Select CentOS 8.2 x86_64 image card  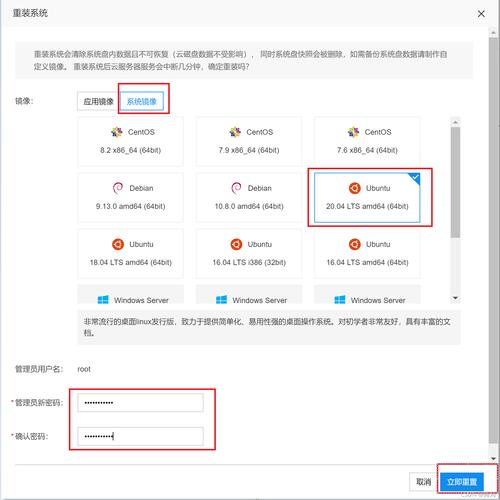[130, 141]
